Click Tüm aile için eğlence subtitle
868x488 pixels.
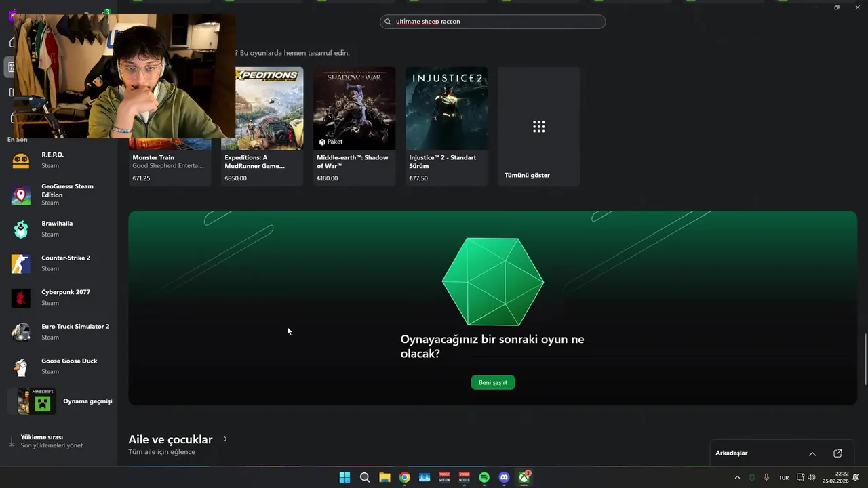(x=161, y=452)
